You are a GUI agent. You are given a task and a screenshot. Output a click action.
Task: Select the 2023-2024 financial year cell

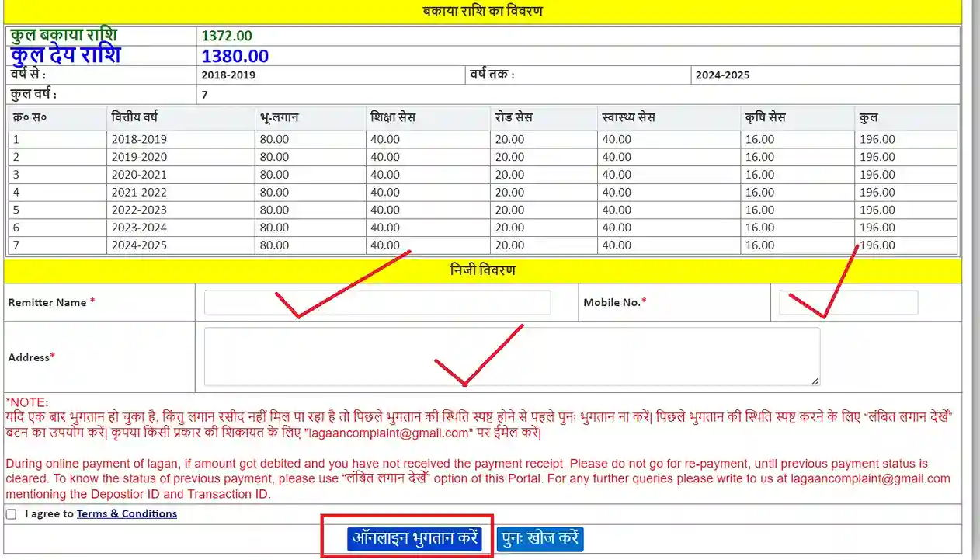[x=139, y=228]
